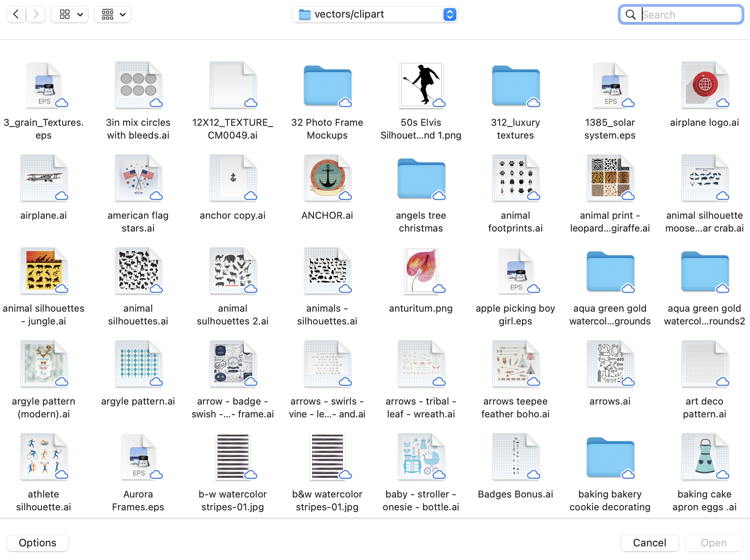The image size is (750, 560).
Task: Navigate back with the back arrow
Action: 16,14
